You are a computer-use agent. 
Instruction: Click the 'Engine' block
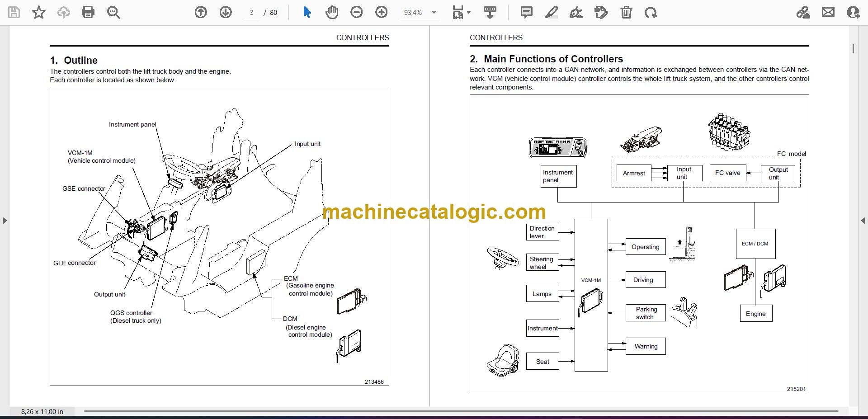click(x=756, y=314)
